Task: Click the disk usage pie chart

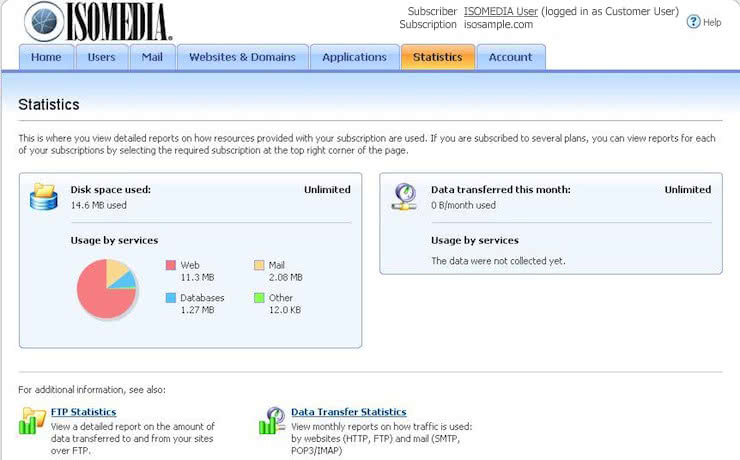Action: click(107, 288)
